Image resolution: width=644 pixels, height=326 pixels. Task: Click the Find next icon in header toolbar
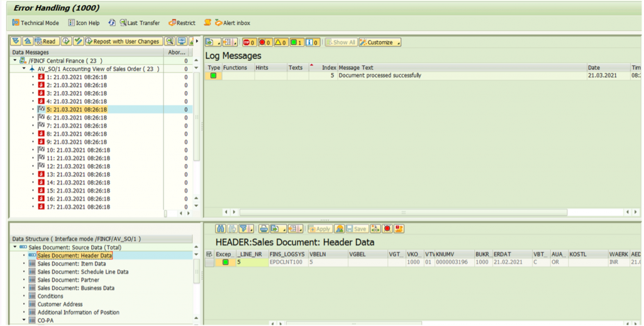point(232,229)
